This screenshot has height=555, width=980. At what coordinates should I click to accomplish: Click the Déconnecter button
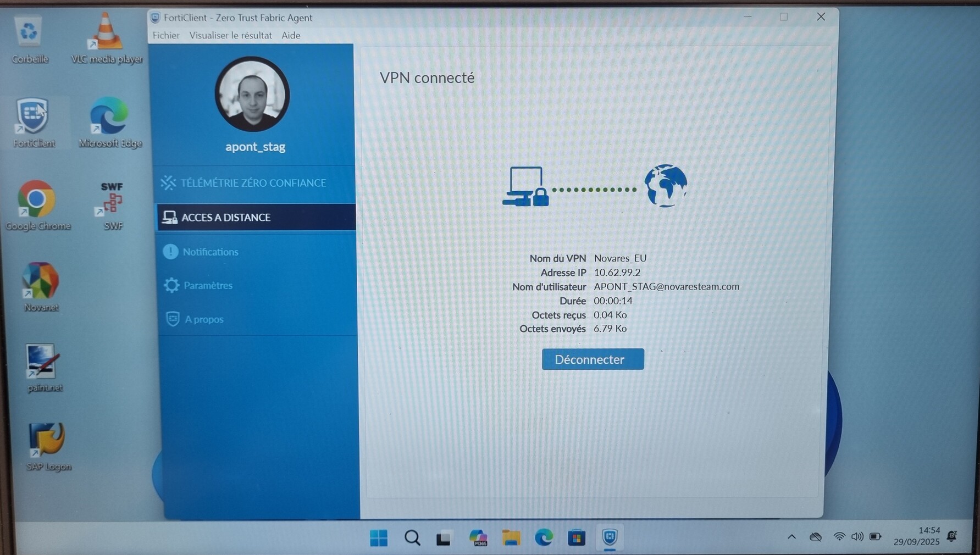click(593, 359)
